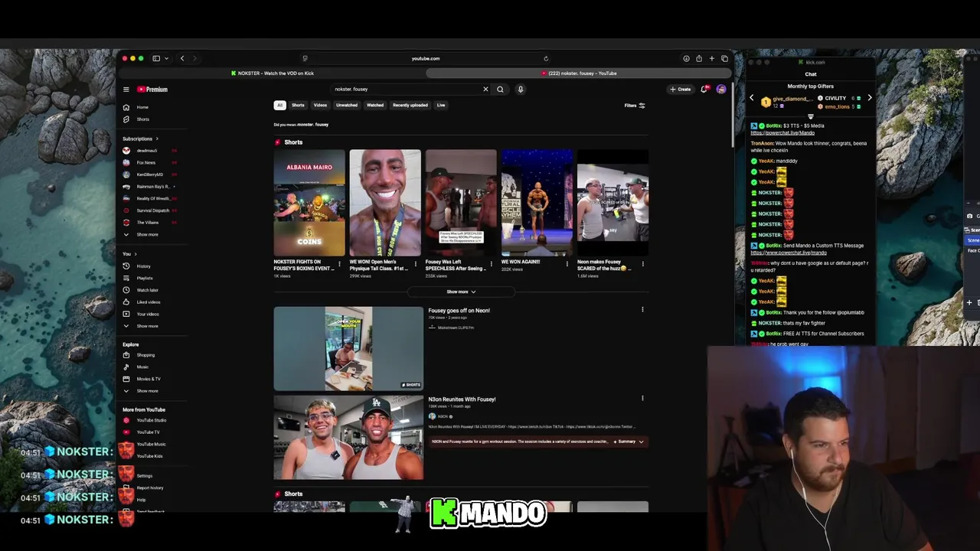Select the Unwatched filter chip

tap(347, 106)
